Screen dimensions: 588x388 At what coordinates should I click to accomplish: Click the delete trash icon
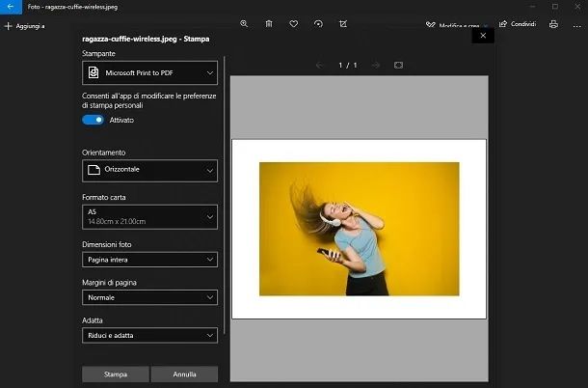point(269,23)
